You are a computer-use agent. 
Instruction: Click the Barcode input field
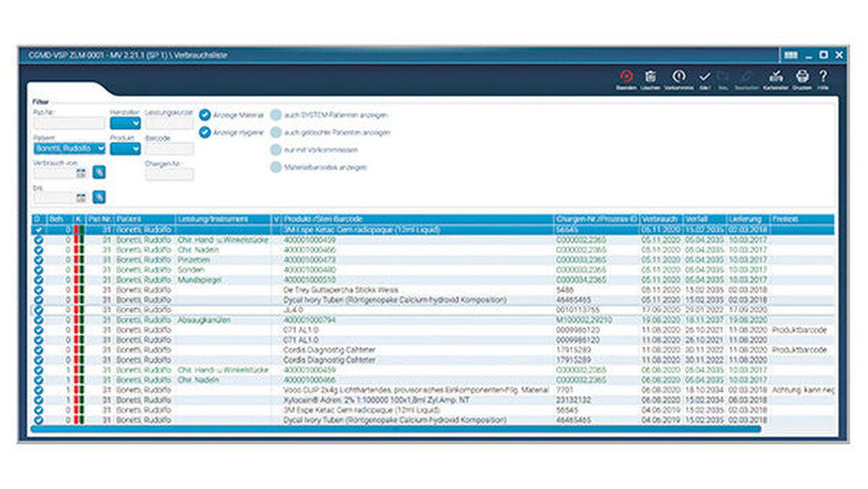(x=169, y=149)
